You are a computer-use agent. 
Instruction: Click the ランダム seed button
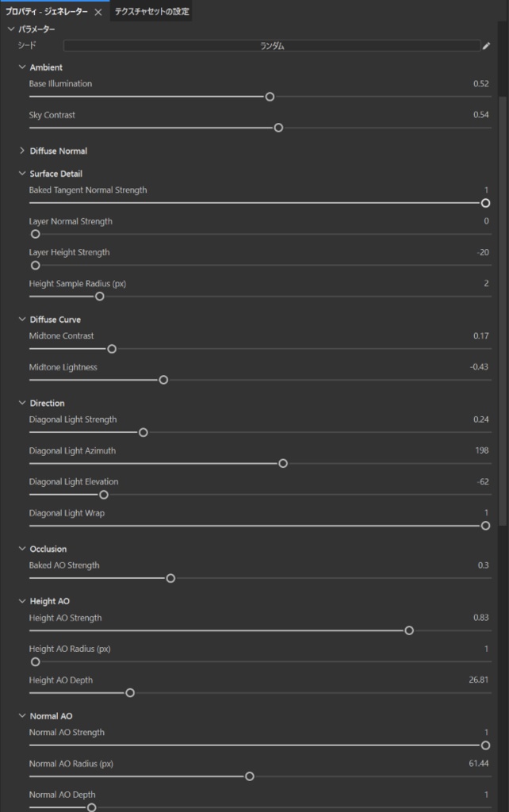[272, 45]
